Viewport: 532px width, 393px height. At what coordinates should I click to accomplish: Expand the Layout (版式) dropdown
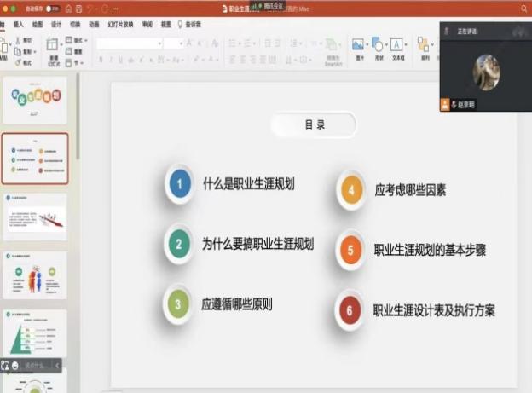[85, 40]
